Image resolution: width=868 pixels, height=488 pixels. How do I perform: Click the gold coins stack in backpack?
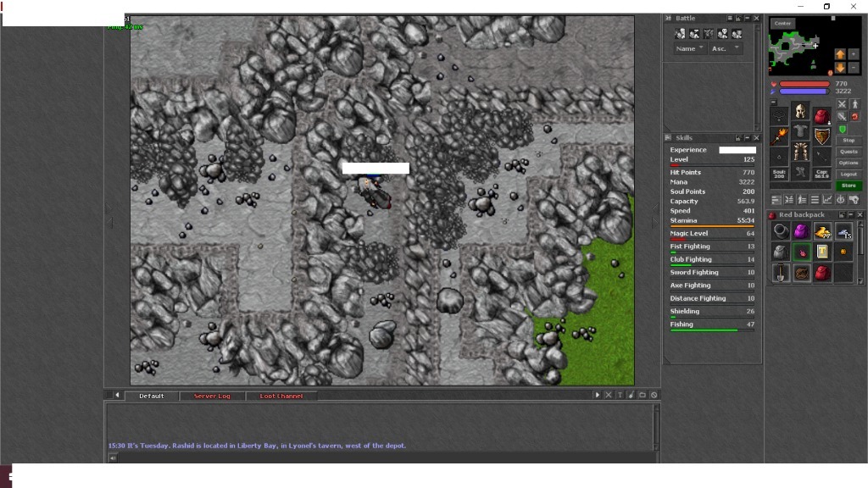(x=822, y=230)
